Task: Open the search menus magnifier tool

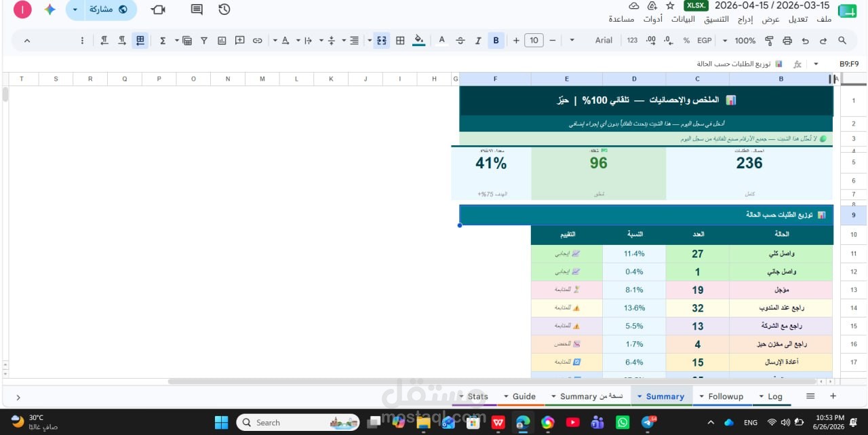Action: click(842, 41)
